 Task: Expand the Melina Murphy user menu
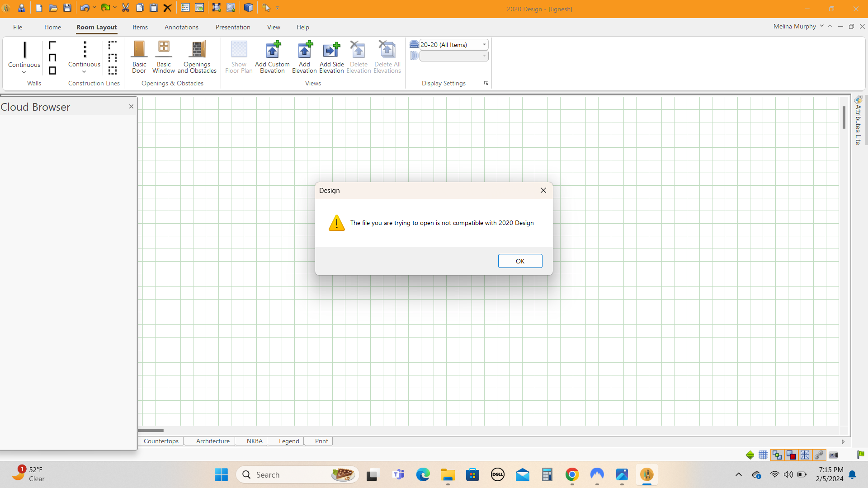click(x=821, y=26)
